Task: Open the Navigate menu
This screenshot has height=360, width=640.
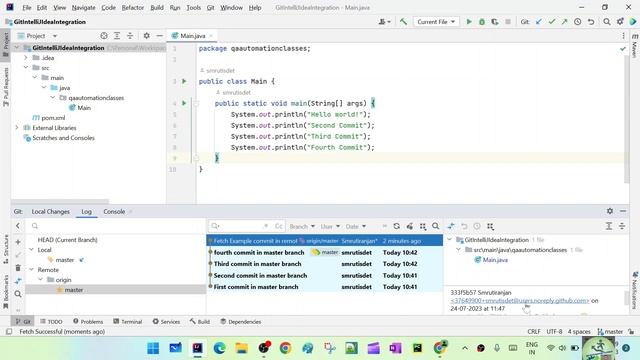Action: click(83, 7)
